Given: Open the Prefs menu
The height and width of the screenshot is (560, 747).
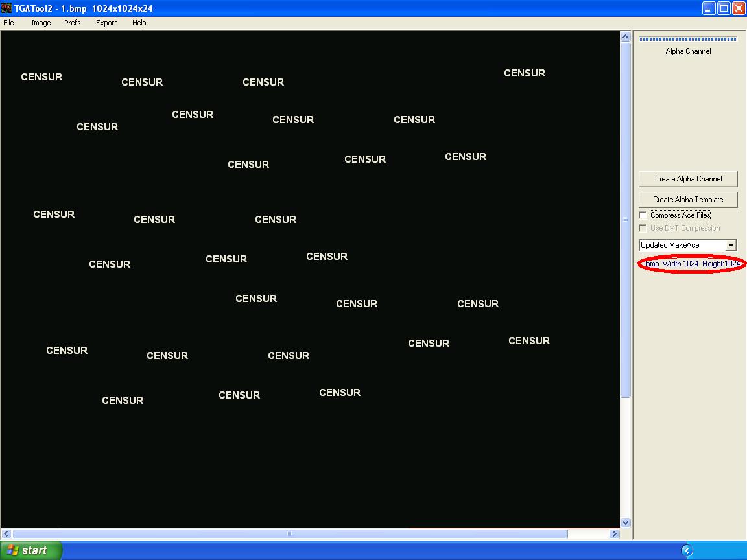Looking at the screenshot, I should pyautogui.click(x=73, y=23).
